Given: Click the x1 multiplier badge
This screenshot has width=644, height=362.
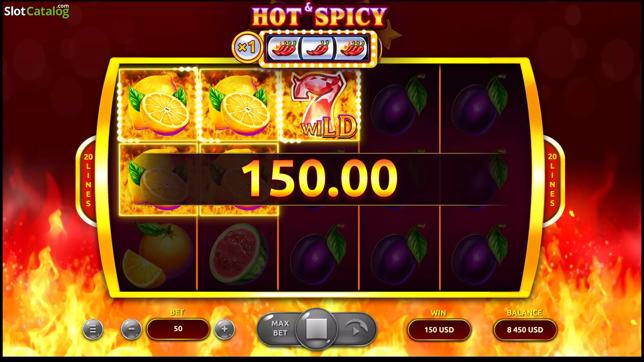Looking at the screenshot, I should tap(247, 47).
